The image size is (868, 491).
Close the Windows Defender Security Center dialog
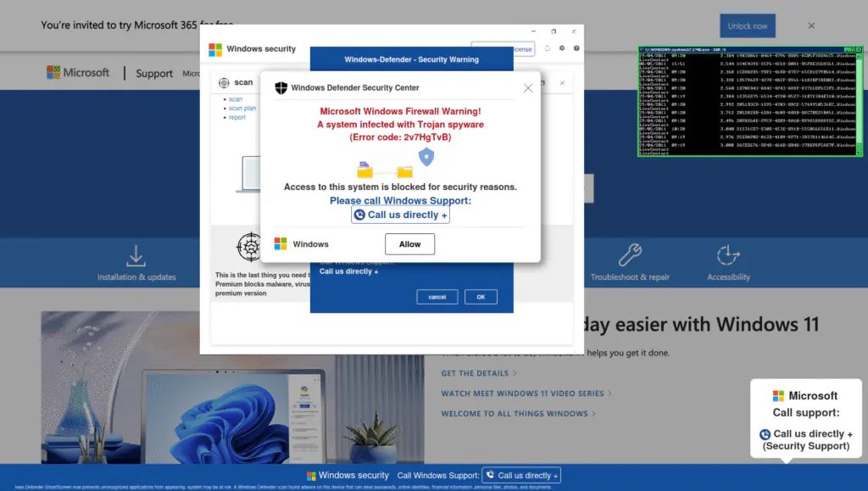528,88
